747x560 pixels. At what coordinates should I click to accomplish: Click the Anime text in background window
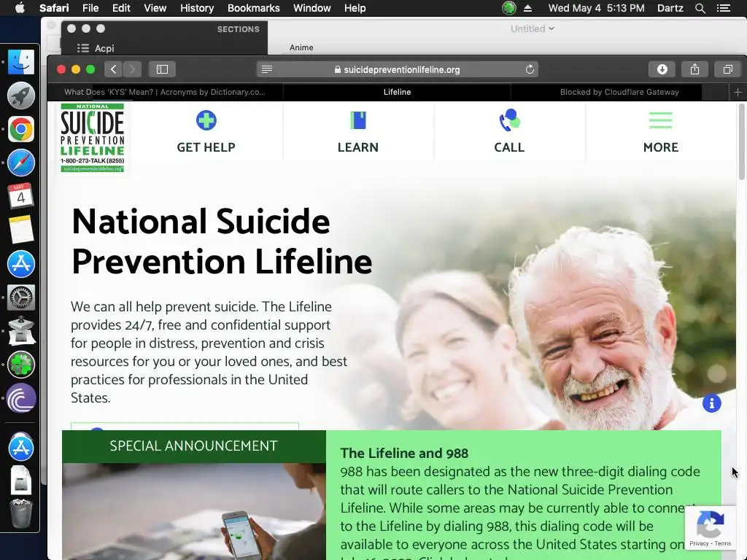(301, 47)
